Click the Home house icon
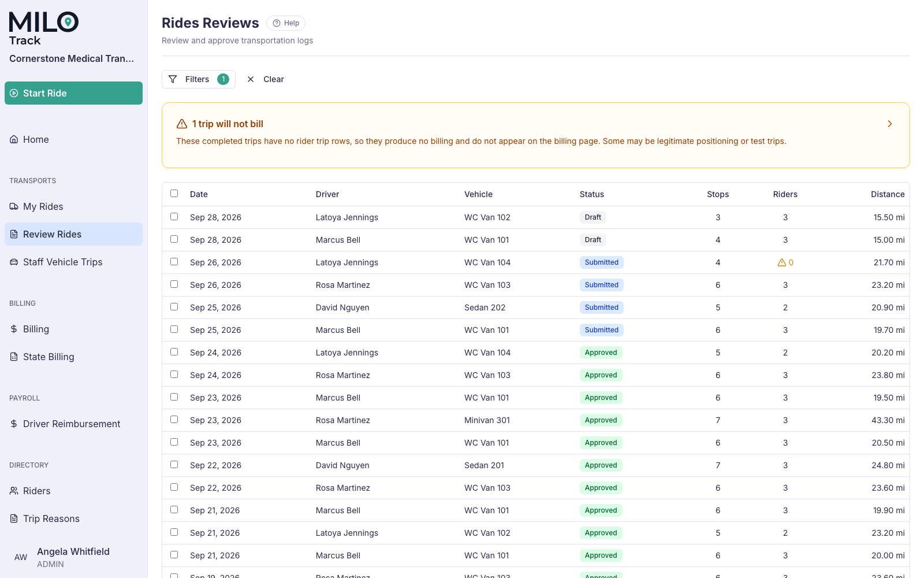This screenshot has width=924, height=578. 14,139
